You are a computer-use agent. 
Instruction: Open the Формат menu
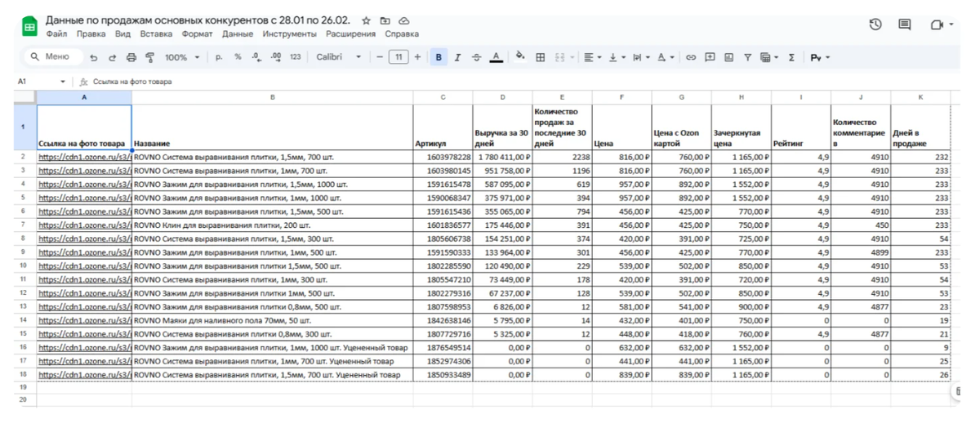(x=197, y=34)
